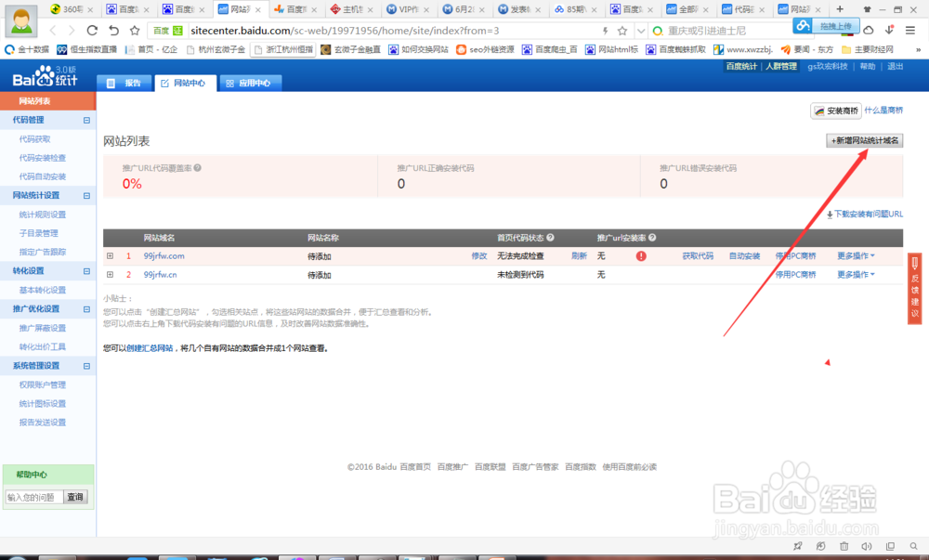Show more bookmarks with the chevron
Image resolution: width=929 pixels, height=560 pixels.
(918, 50)
